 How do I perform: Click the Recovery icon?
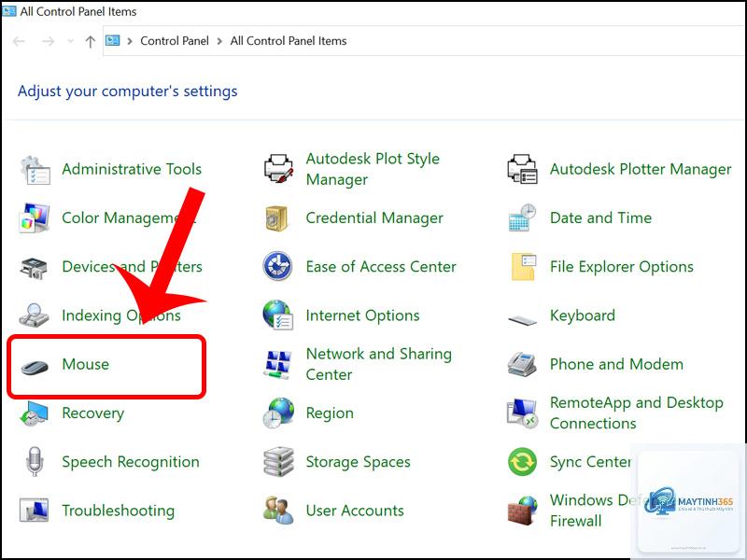[x=34, y=413]
